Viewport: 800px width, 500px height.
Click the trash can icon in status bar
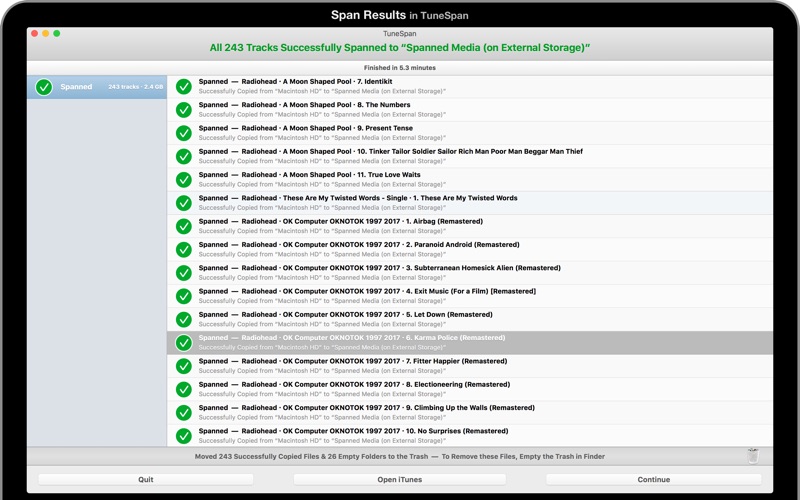(x=753, y=456)
